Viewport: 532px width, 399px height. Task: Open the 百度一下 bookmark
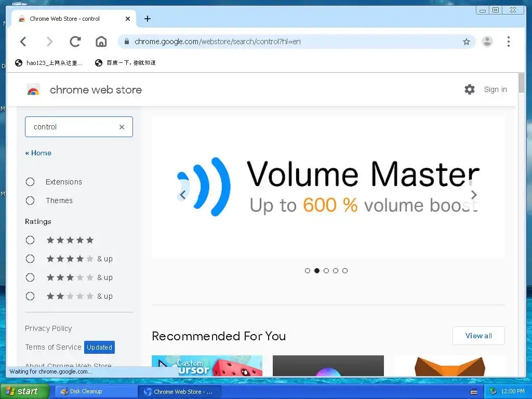pyautogui.click(x=125, y=63)
